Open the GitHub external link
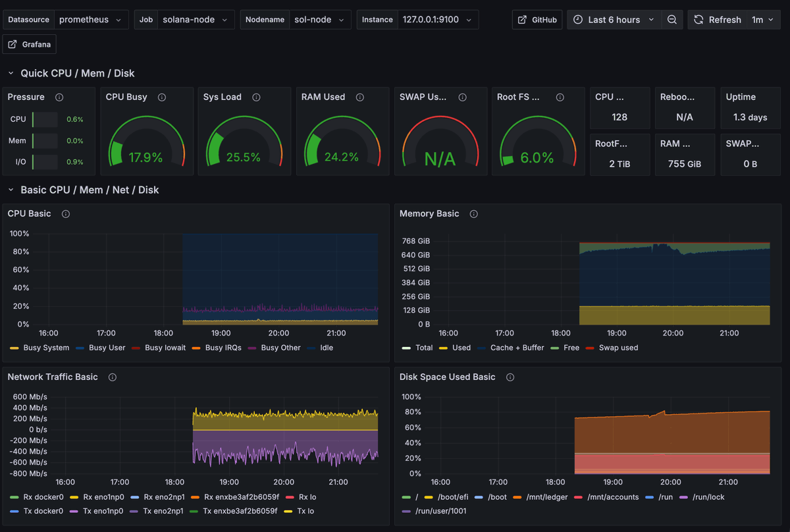Viewport: 790px width, 532px height. pos(537,20)
